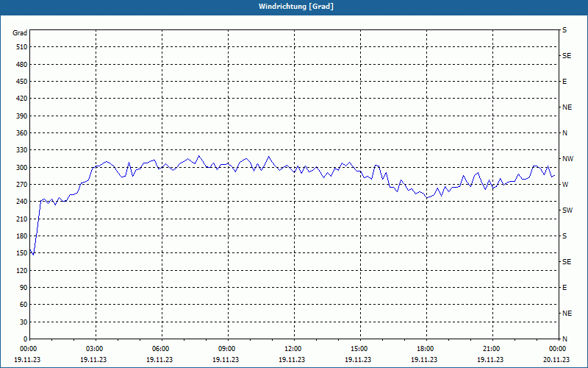Pick the 300 degree axis label

pyautogui.click(x=22, y=168)
